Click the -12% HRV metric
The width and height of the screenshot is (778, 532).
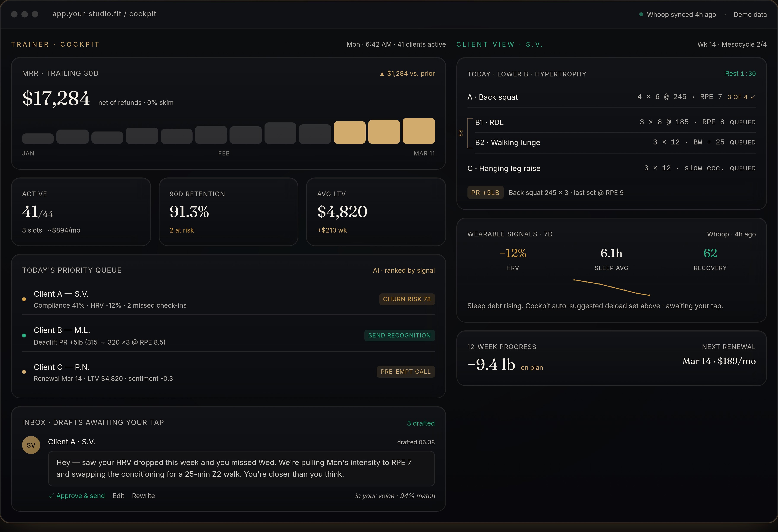point(513,253)
